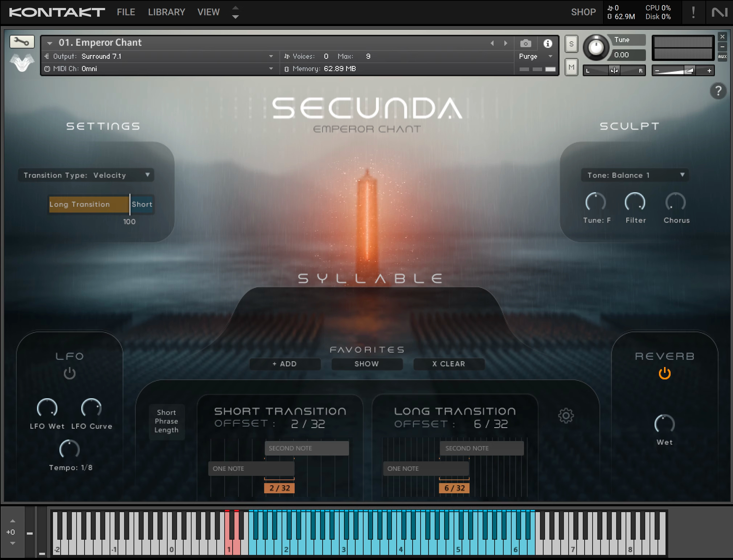Image resolution: width=733 pixels, height=560 pixels.
Task: Open the SHOP link
Action: click(583, 12)
